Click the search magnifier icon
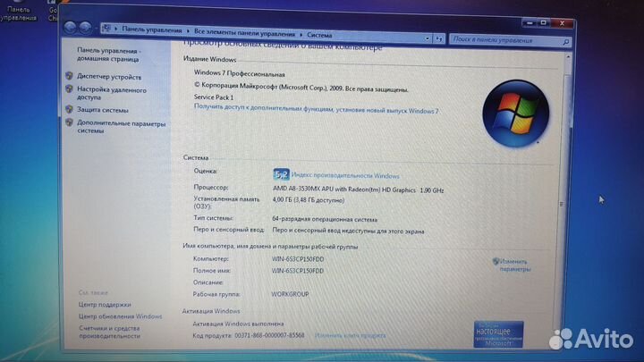Image resolution: width=644 pixels, height=362 pixels. [565, 42]
